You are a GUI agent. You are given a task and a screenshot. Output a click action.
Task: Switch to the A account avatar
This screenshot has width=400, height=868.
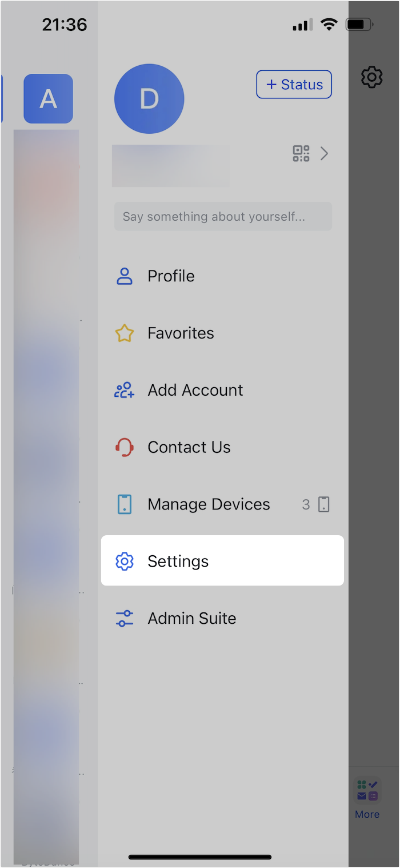tap(48, 99)
